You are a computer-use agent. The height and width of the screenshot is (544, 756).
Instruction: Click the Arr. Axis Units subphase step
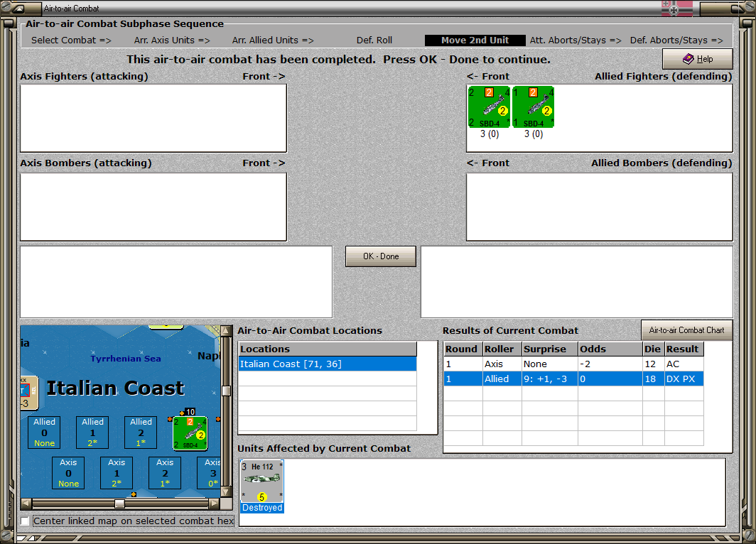click(x=172, y=40)
